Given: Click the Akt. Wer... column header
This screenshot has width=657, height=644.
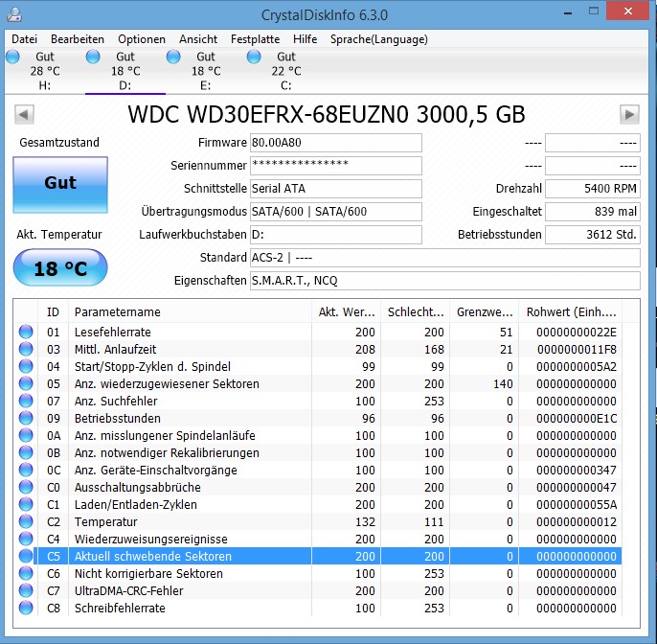Looking at the screenshot, I should click(346, 312).
